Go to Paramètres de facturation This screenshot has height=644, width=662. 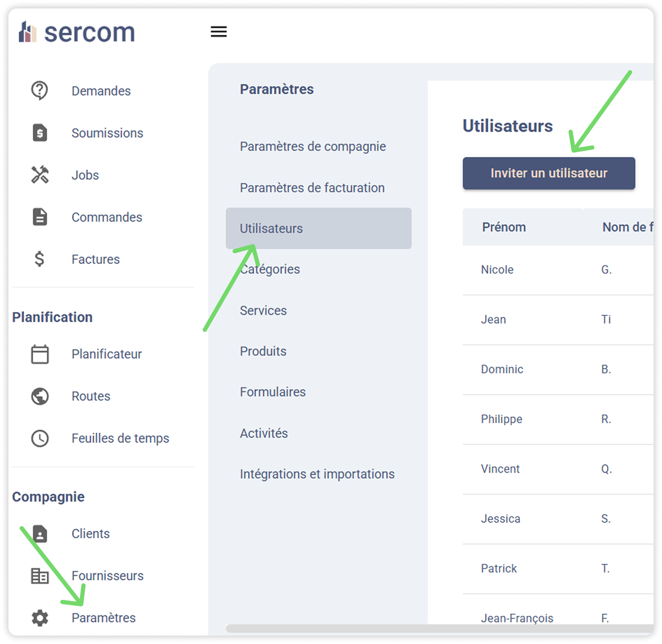312,188
